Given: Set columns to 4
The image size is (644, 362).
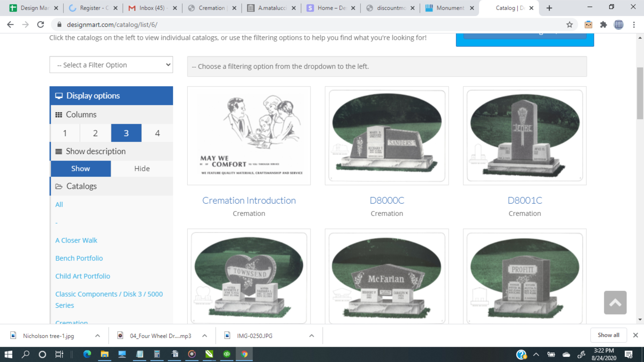Looking at the screenshot, I should 157,133.
